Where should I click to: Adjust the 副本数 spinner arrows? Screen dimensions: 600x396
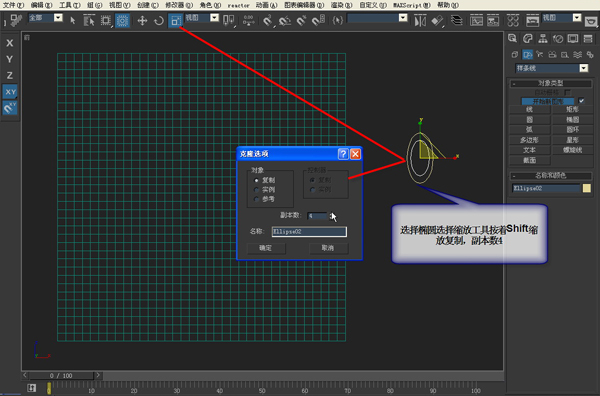[x=331, y=216]
